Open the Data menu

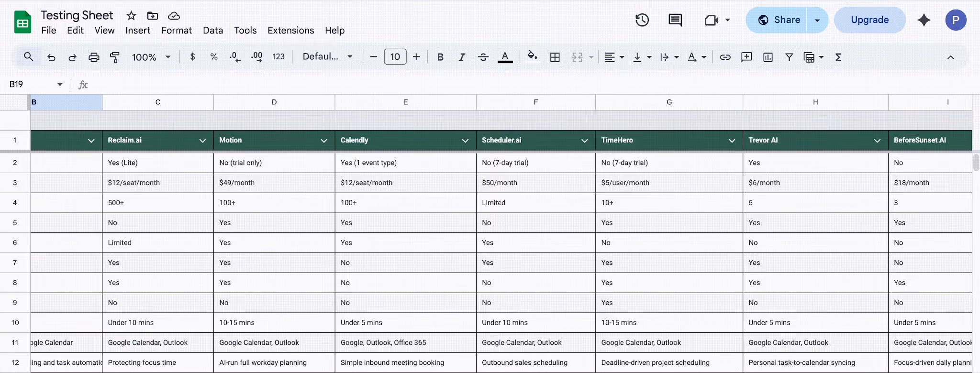pyautogui.click(x=213, y=30)
